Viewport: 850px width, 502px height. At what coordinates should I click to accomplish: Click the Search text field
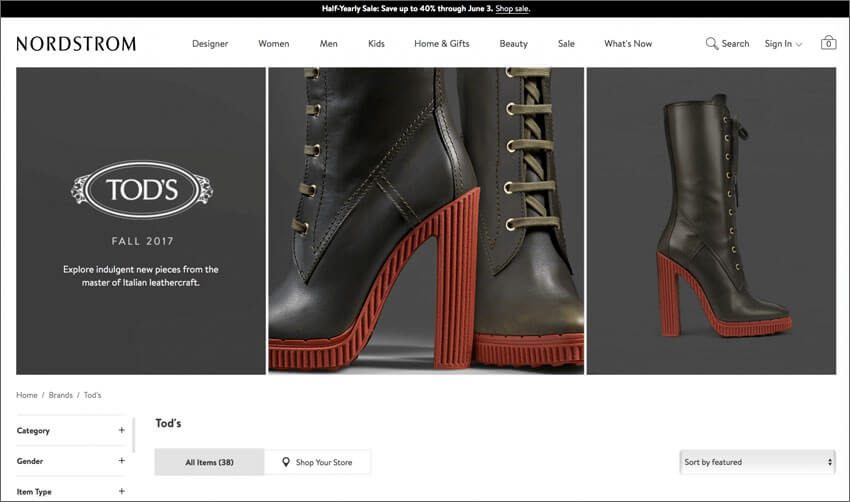[x=735, y=44]
